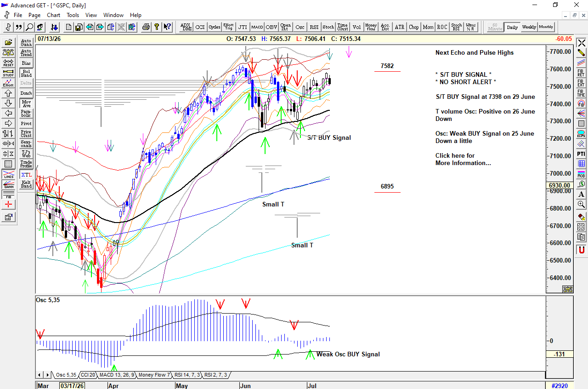The height and width of the screenshot is (389, 588).
Task: Click the printer icon
Action: point(146,27)
